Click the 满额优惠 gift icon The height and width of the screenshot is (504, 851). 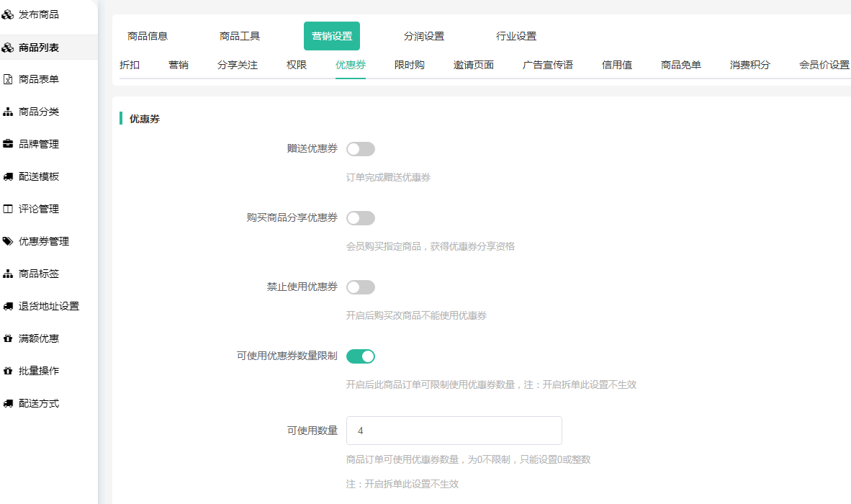8,338
